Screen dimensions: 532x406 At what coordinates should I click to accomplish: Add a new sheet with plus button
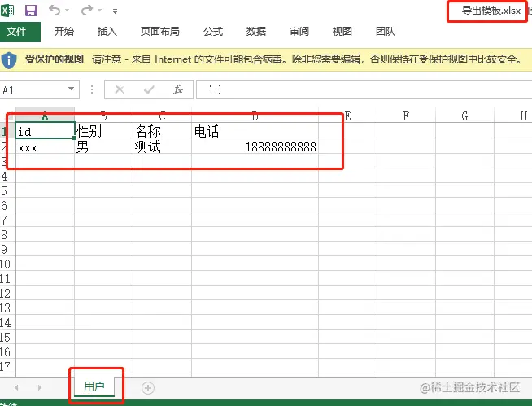(x=147, y=387)
